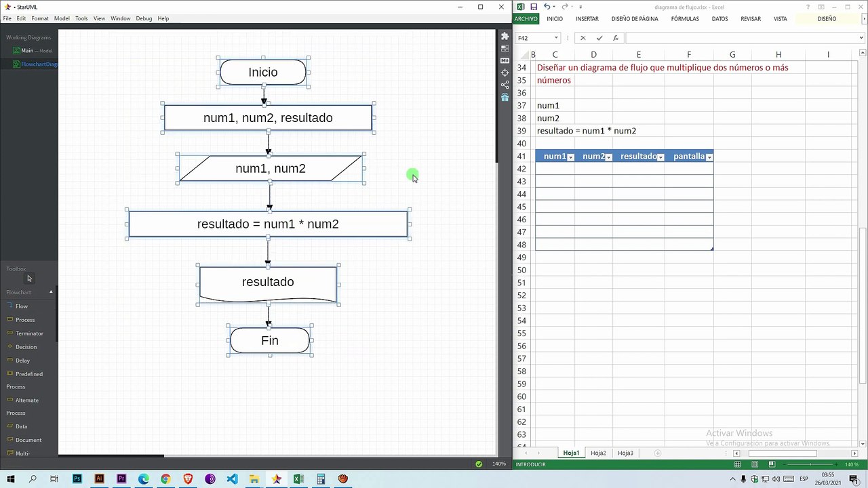This screenshot has width=868, height=488.
Task: Save the Excel workbook with the disk icon
Action: pyautogui.click(x=534, y=7)
